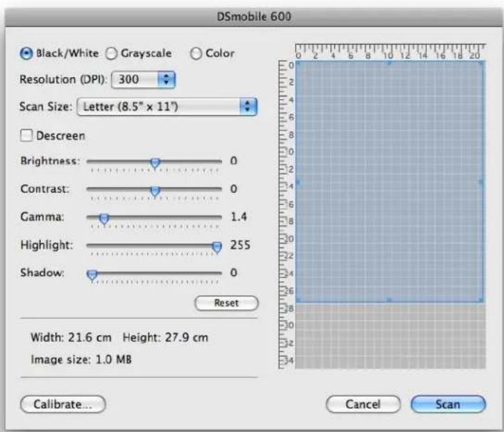Start scanning with the Scan button
Screen dimensions: 504x432
pyautogui.click(x=448, y=404)
